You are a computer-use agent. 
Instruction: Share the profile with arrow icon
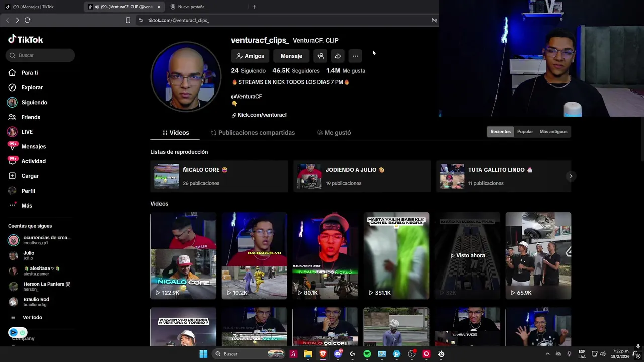(x=338, y=56)
